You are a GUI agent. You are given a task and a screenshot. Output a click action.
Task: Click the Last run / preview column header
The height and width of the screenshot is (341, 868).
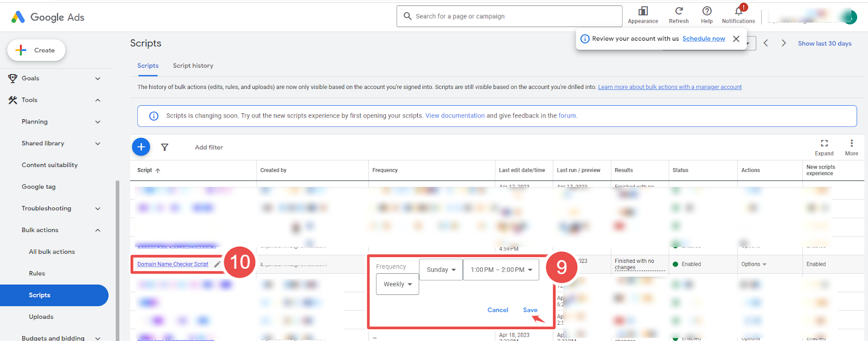578,170
